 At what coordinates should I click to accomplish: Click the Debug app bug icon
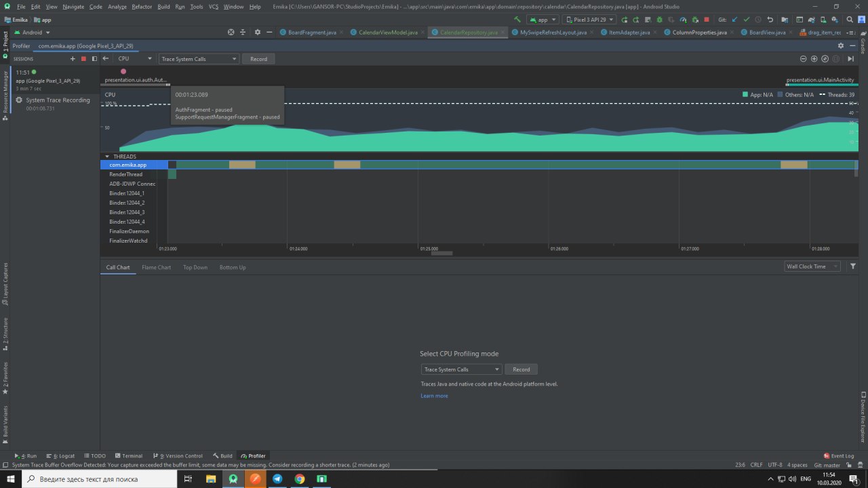point(659,20)
